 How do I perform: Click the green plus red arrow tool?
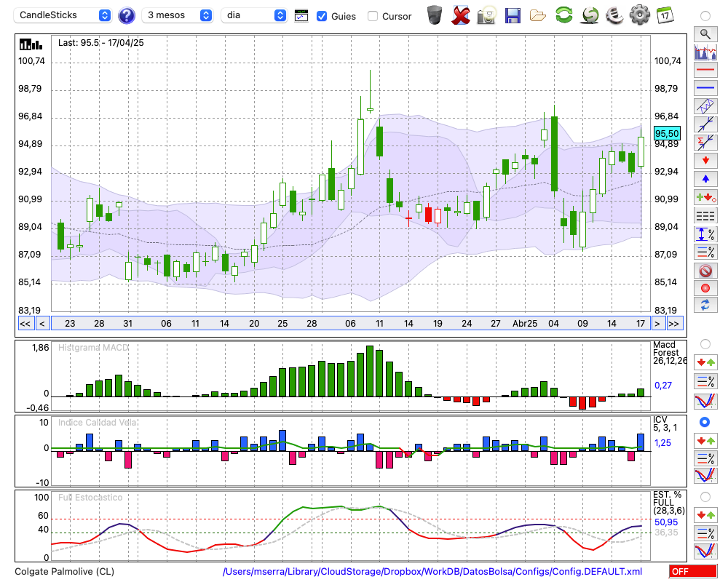point(705,198)
